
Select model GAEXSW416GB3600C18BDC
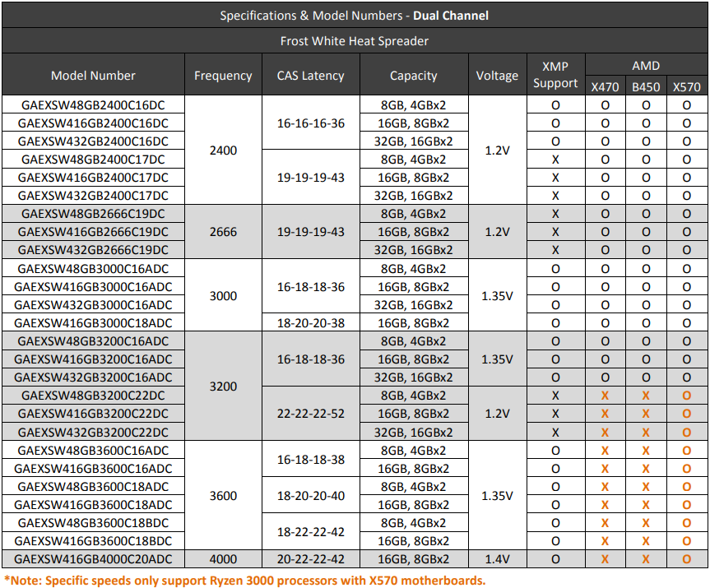pyautogui.click(x=93, y=541)
